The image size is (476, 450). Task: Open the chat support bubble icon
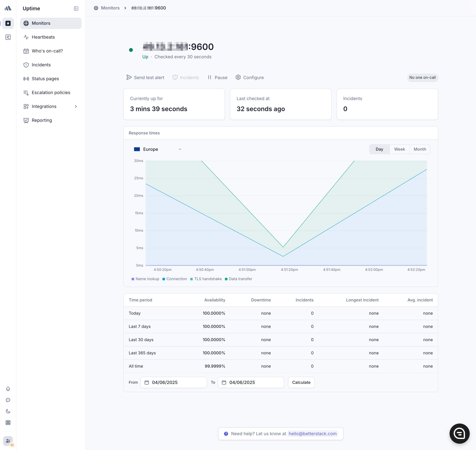pos(8,400)
